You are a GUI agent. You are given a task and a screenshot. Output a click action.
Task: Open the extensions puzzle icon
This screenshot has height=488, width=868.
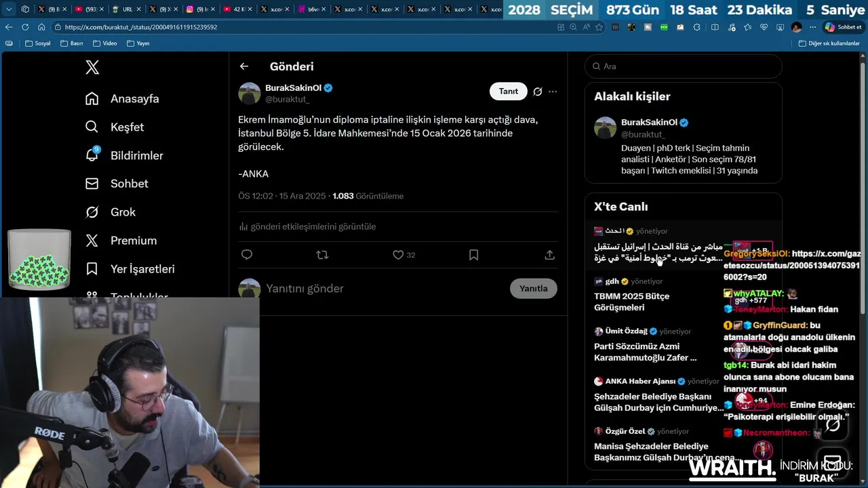(x=697, y=27)
